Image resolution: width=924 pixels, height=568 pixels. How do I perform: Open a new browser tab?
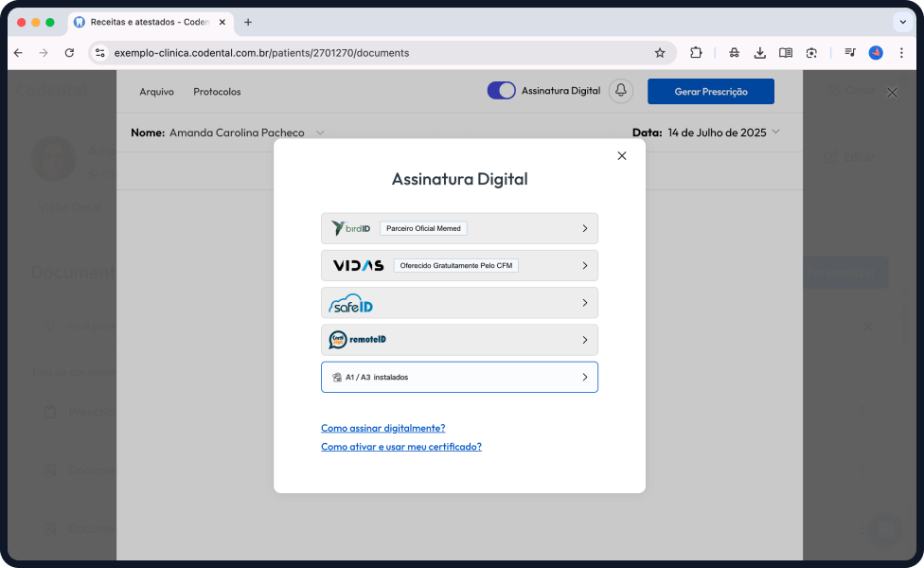[x=248, y=23]
